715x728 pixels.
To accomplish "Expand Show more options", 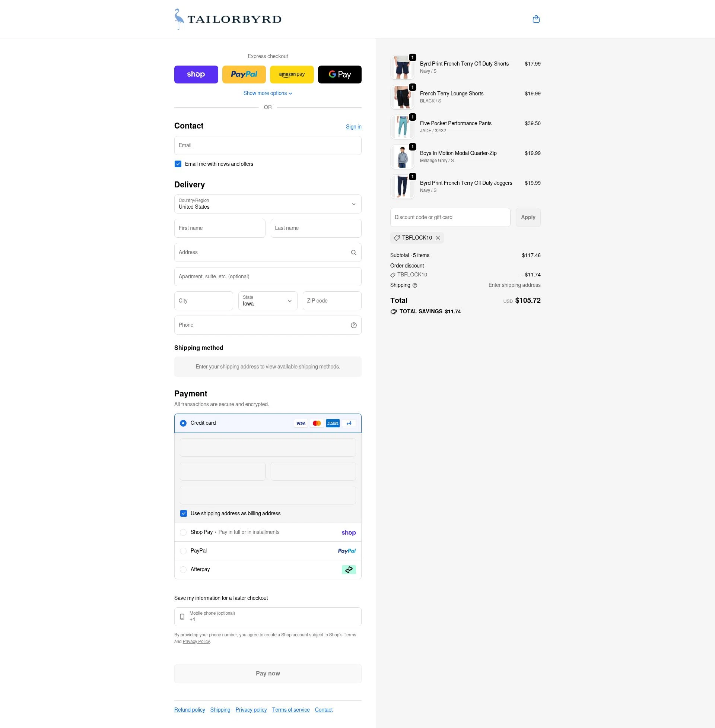I will click(267, 93).
